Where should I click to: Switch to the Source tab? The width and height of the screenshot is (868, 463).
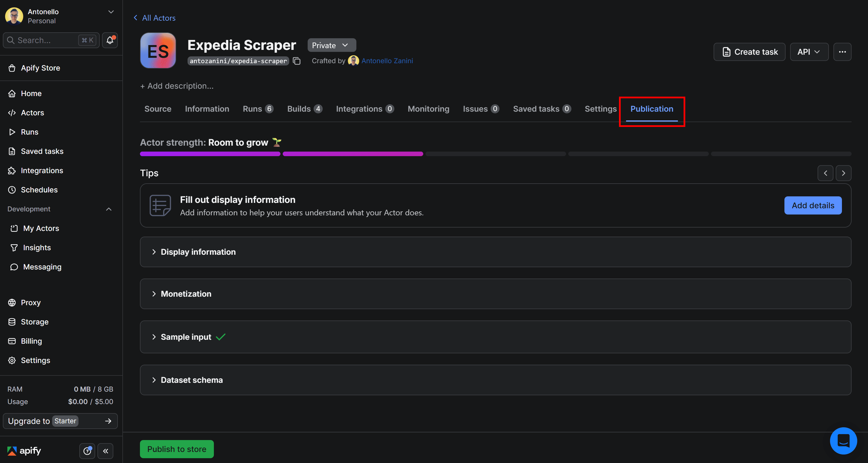pos(158,109)
